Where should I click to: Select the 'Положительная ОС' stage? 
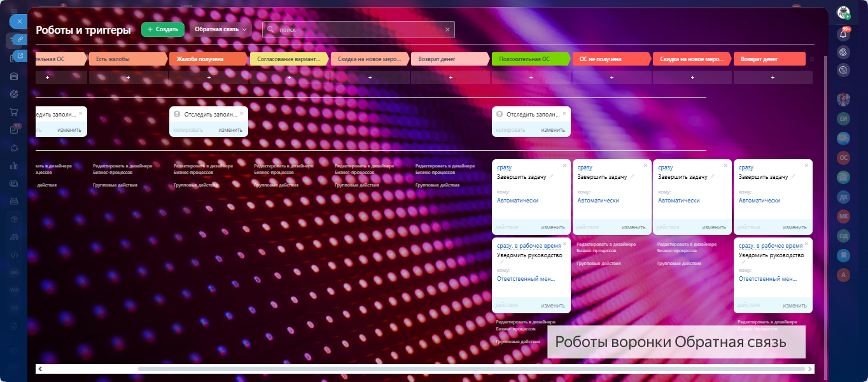pos(531,59)
